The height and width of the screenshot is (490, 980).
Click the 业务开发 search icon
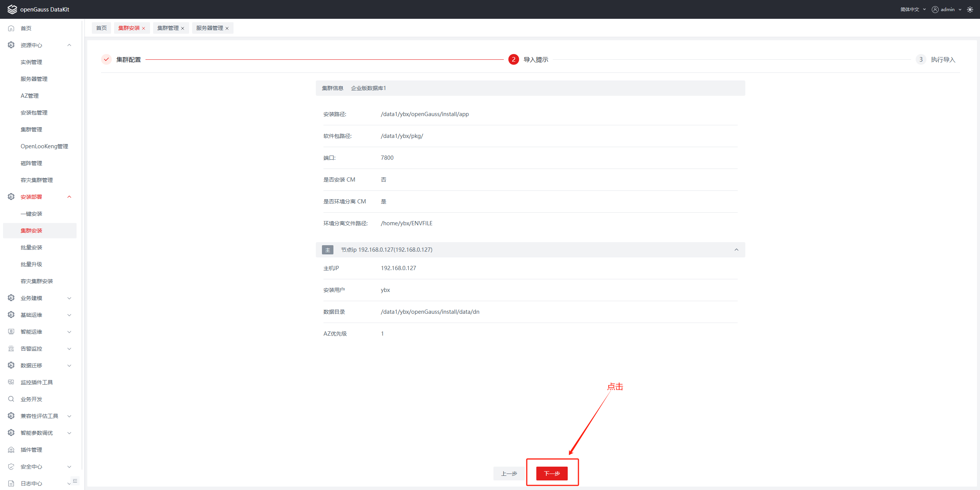pos(11,399)
